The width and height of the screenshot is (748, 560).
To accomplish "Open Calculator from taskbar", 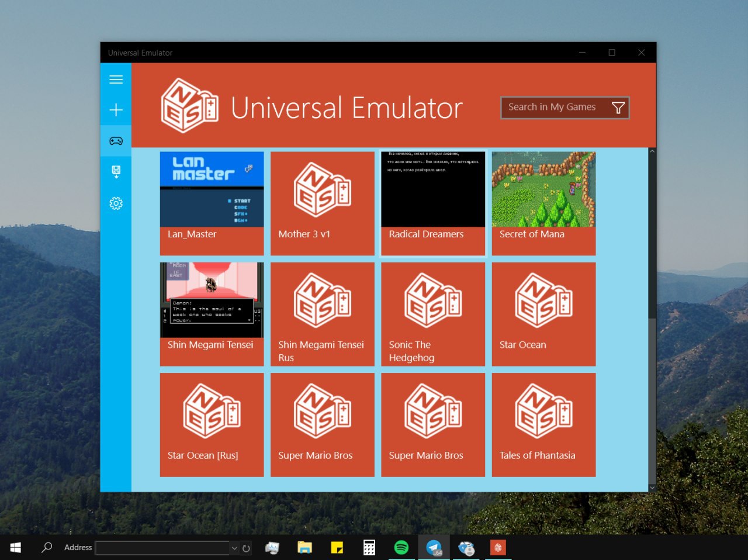I will tap(369, 548).
